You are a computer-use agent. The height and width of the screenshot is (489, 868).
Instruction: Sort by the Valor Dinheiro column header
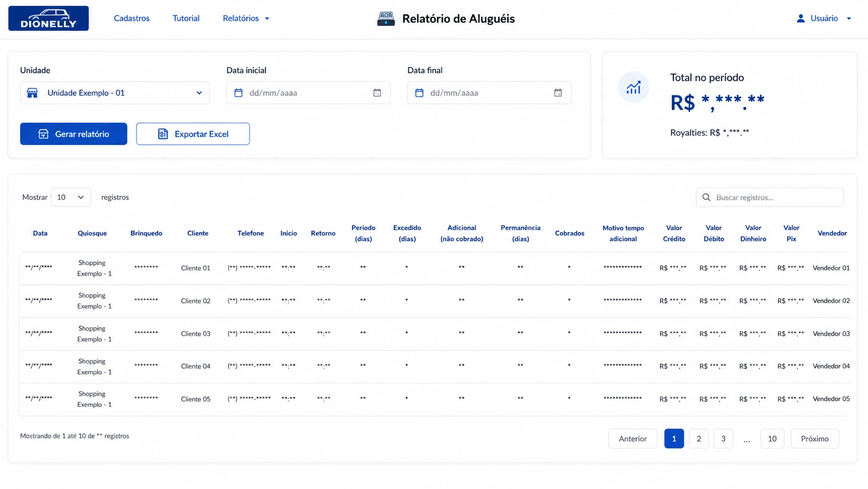tap(753, 233)
